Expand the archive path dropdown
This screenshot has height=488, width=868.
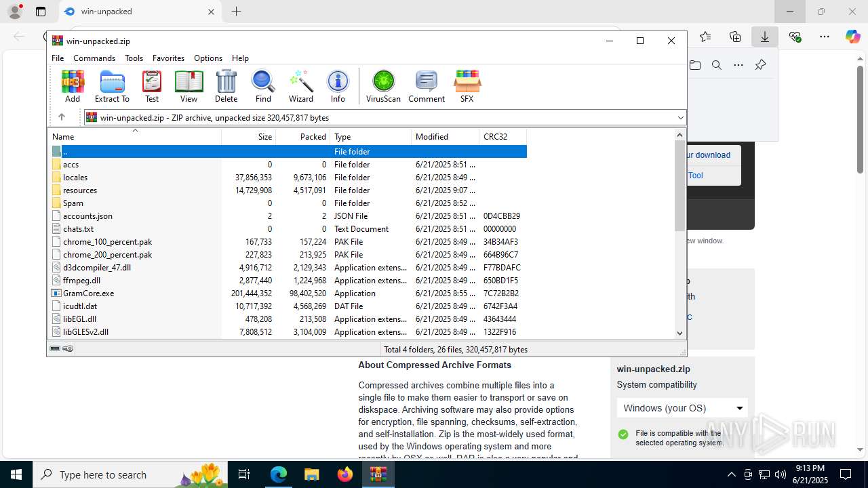click(x=680, y=118)
